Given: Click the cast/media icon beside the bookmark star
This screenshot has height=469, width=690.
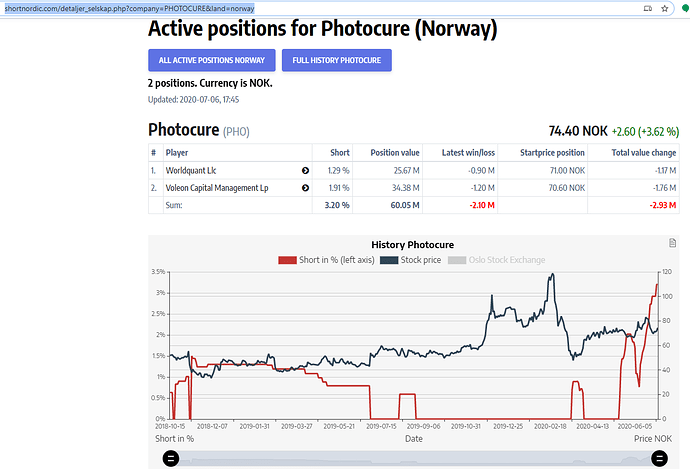Looking at the screenshot, I should point(648,8).
